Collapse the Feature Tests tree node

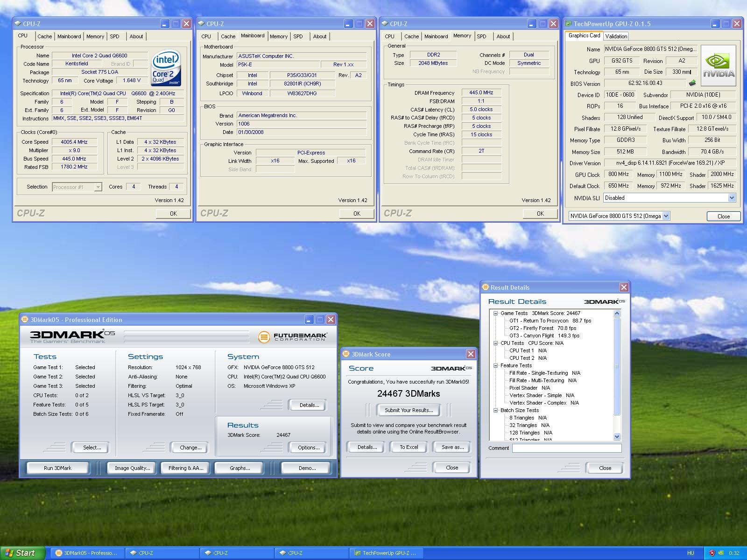tap(496, 365)
